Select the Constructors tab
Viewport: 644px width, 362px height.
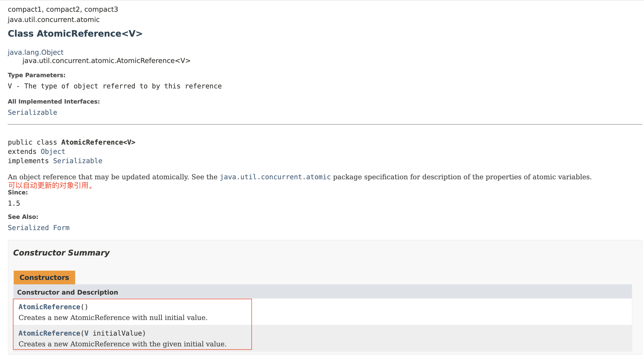point(44,277)
